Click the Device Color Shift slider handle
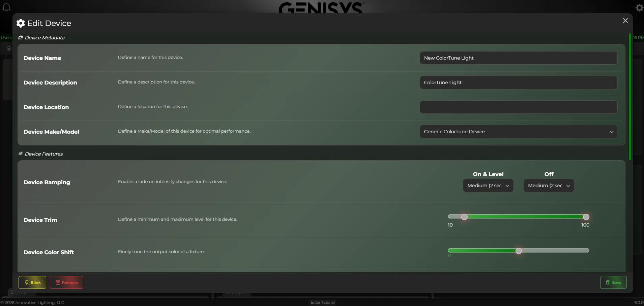This screenshot has height=306, width=644. click(x=519, y=251)
